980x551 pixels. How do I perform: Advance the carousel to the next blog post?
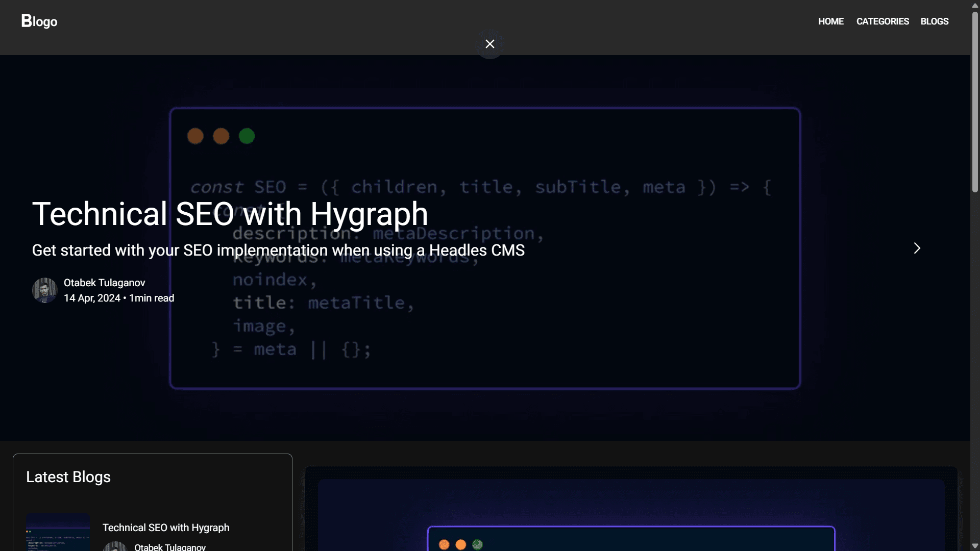point(916,248)
